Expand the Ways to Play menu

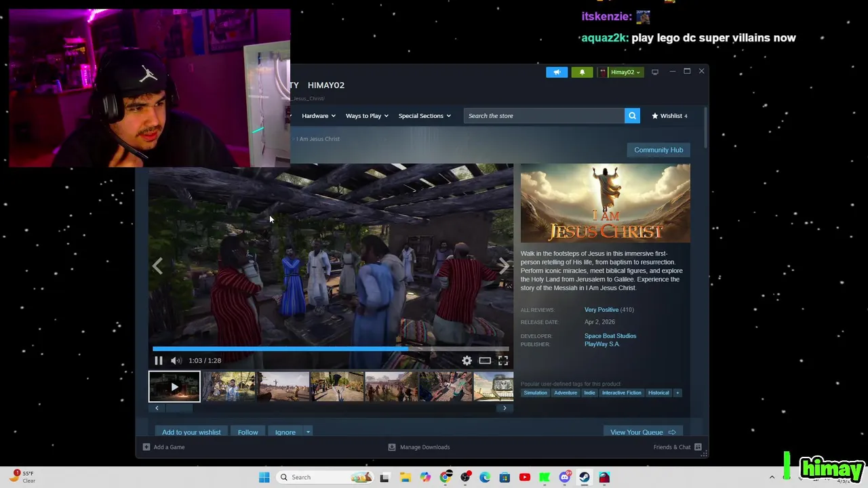[x=367, y=116]
